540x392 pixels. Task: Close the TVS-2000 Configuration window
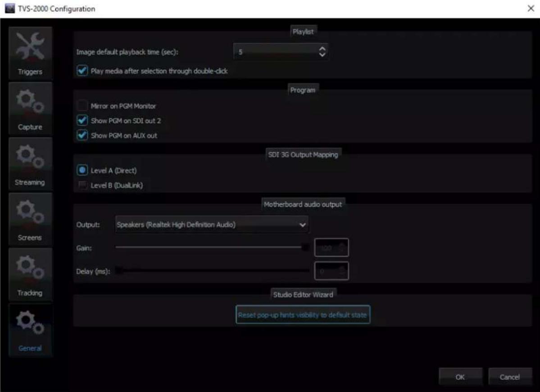point(531,8)
